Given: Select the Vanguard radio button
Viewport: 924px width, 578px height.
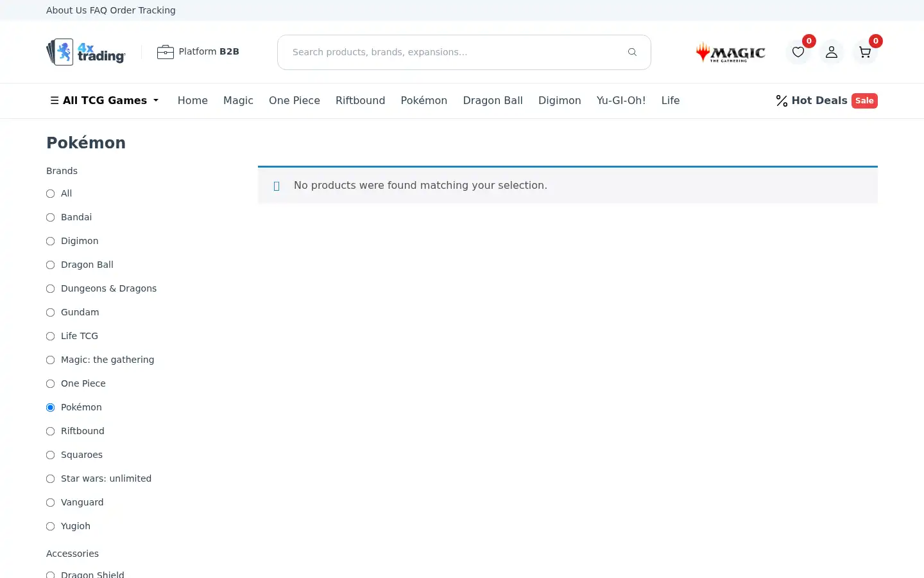Looking at the screenshot, I should 51,503.
